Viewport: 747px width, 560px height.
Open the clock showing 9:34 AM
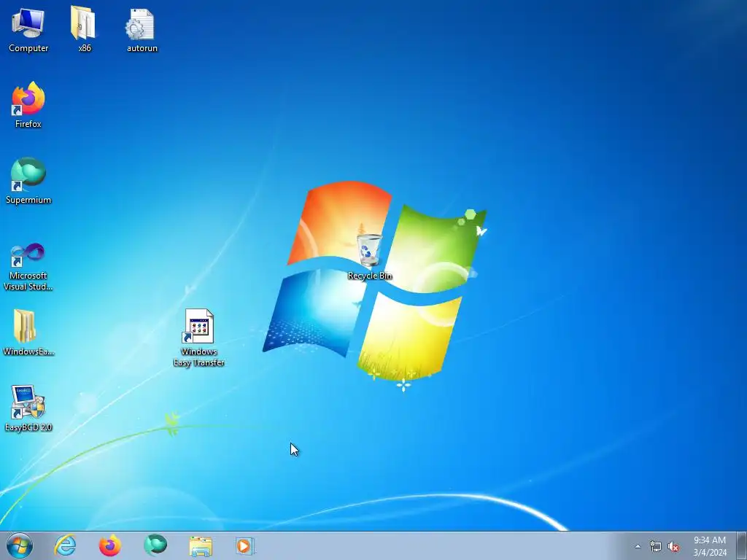pyautogui.click(x=710, y=546)
